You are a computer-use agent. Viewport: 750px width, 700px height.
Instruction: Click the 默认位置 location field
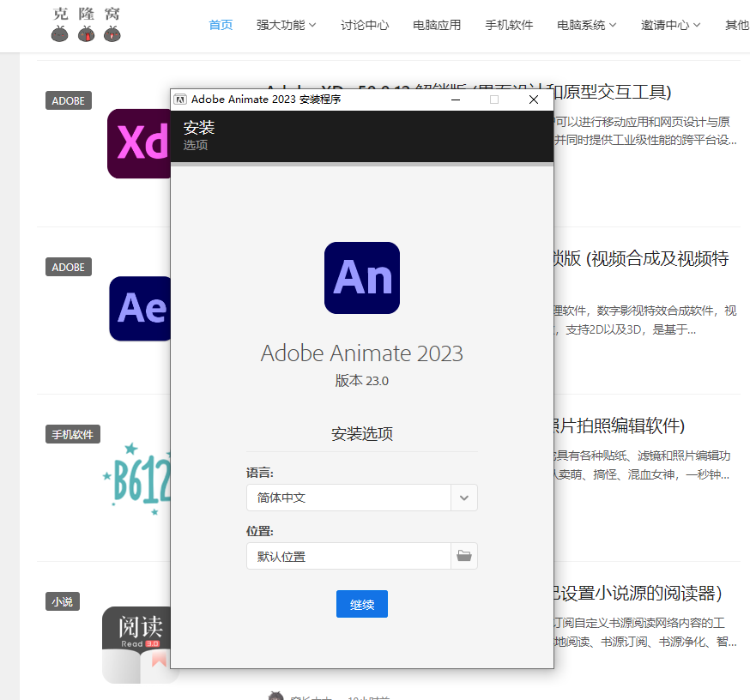348,556
